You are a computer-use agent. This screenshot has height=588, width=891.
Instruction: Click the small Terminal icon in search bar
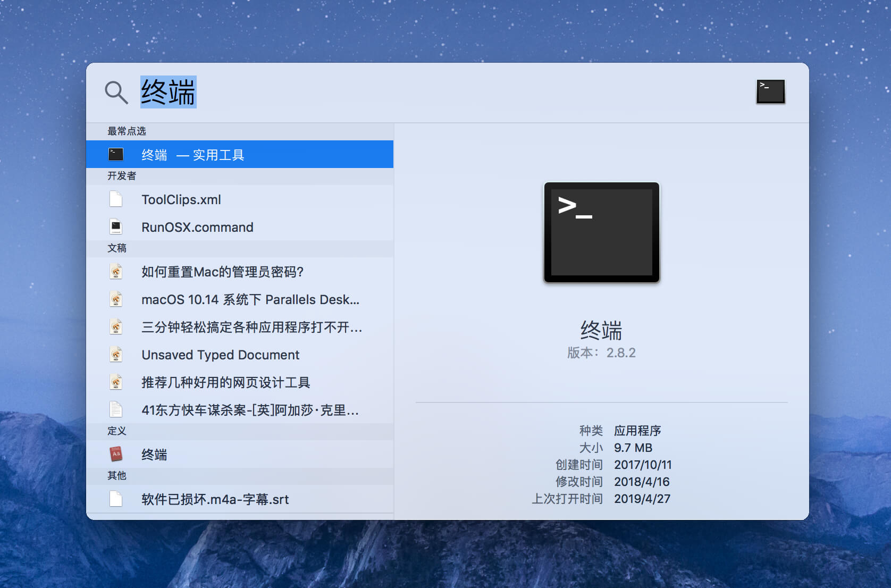click(x=771, y=91)
